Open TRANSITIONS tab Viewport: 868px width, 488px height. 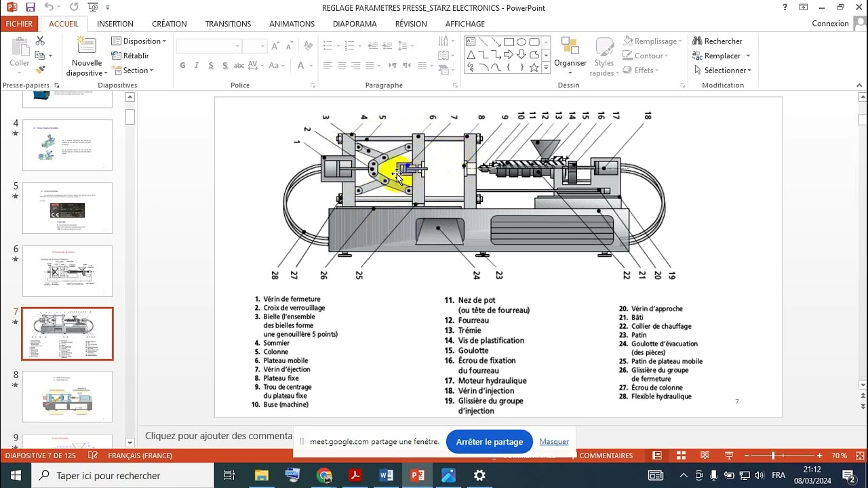point(229,24)
